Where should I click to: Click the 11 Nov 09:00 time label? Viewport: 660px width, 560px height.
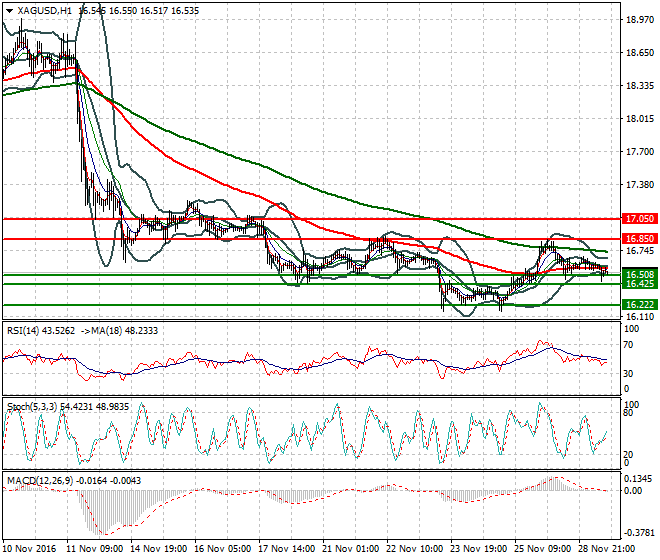coord(95,549)
